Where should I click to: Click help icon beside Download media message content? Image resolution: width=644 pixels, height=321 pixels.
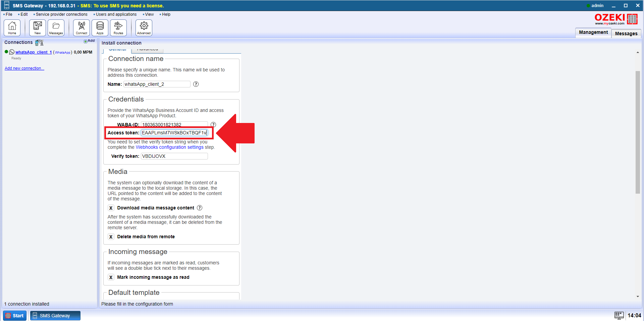click(200, 208)
